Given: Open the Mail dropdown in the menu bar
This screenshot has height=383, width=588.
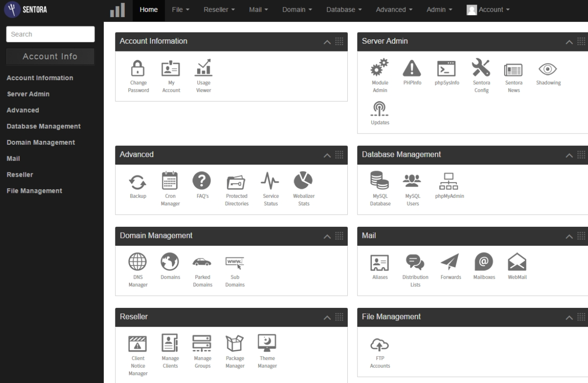Looking at the screenshot, I should (x=258, y=9).
